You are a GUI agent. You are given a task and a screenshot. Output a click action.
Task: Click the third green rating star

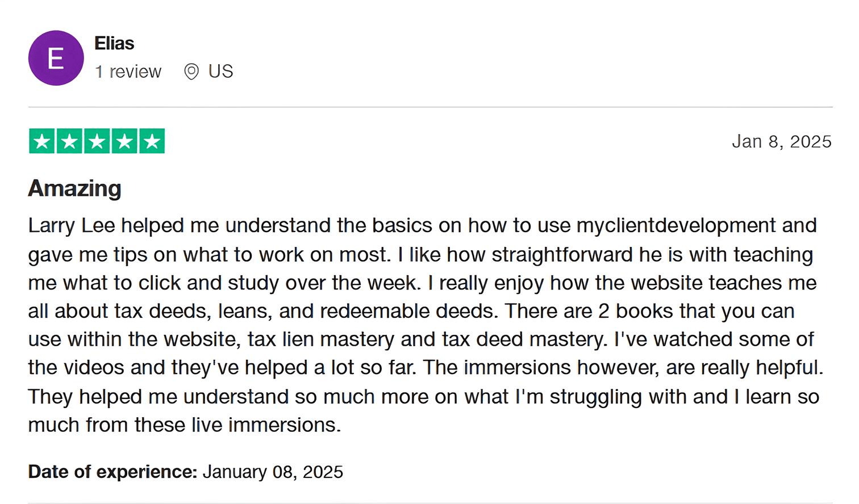point(97,141)
